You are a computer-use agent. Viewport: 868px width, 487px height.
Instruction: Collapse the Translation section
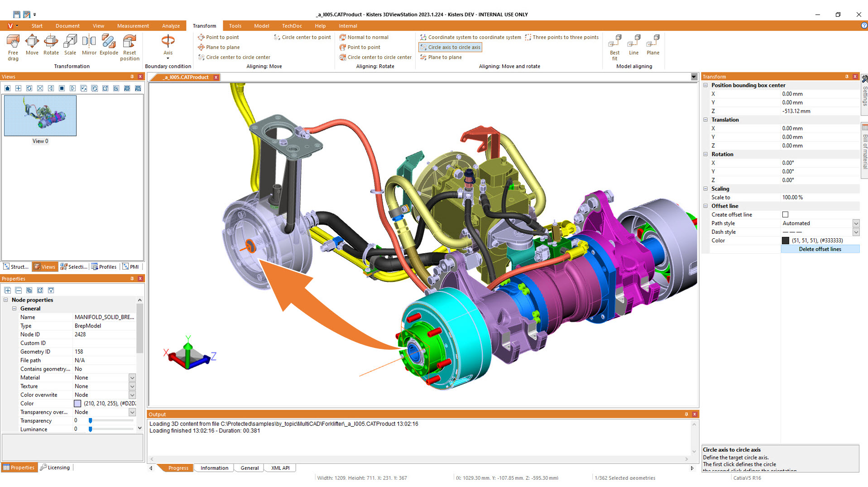(705, 120)
